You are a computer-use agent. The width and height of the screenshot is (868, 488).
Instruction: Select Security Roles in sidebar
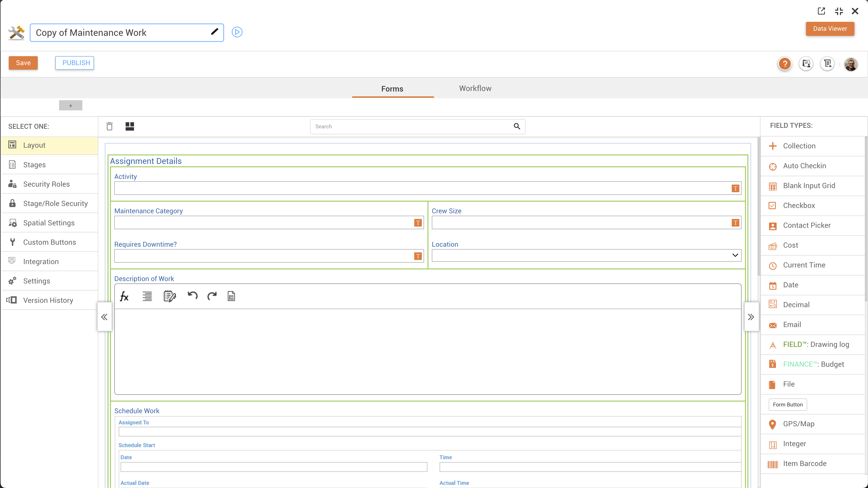[46, 184]
